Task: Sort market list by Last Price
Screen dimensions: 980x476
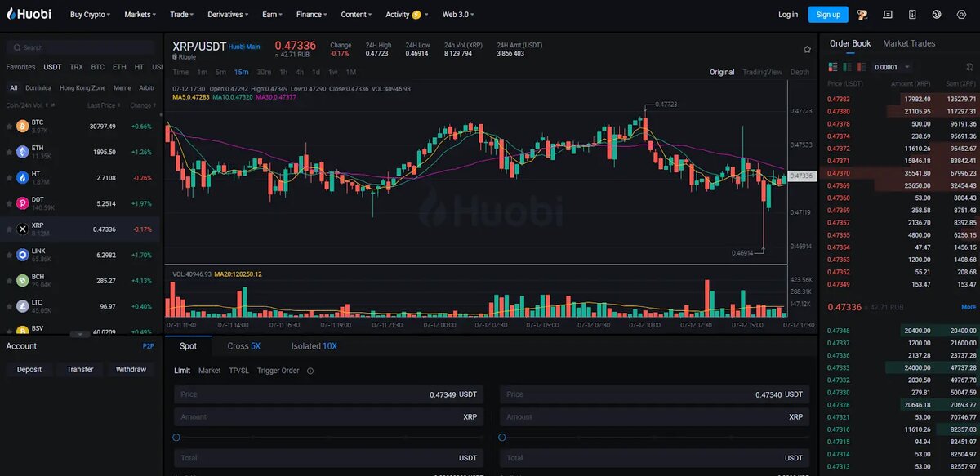Action: [104, 105]
